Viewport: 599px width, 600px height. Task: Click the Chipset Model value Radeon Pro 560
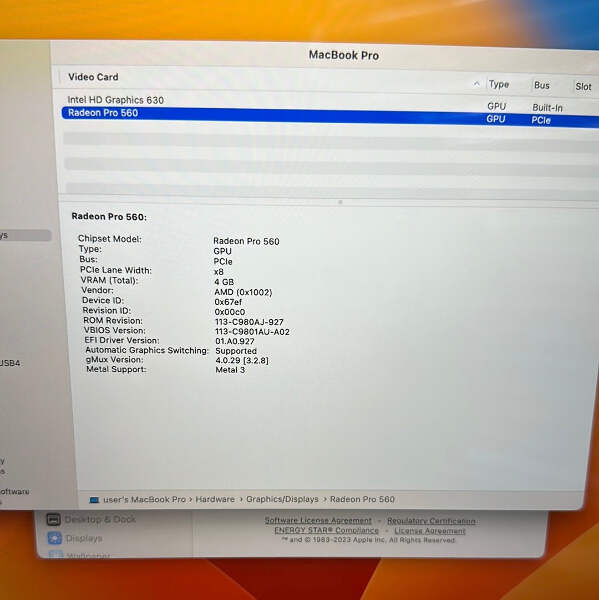246,241
